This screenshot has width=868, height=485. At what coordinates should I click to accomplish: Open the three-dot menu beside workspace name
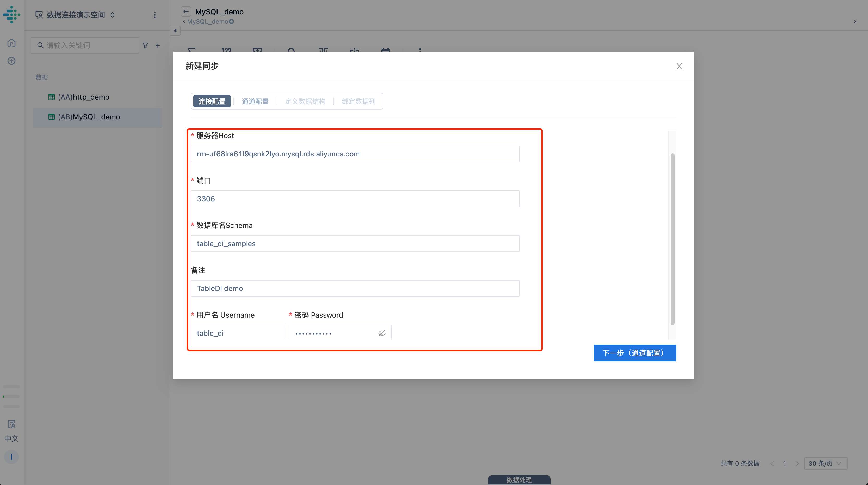(155, 15)
